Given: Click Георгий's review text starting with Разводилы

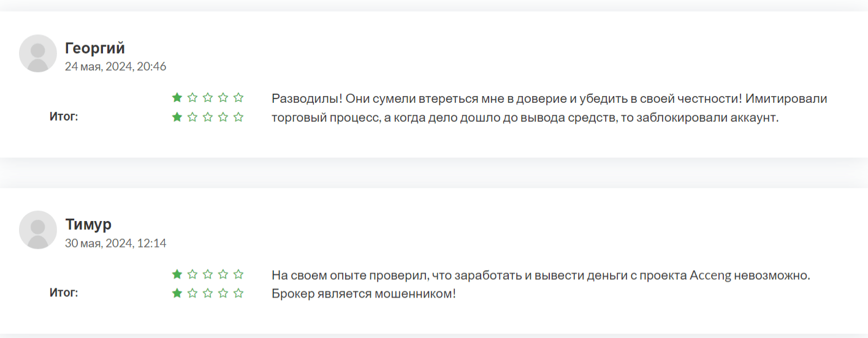Looking at the screenshot, I should 549,108.
